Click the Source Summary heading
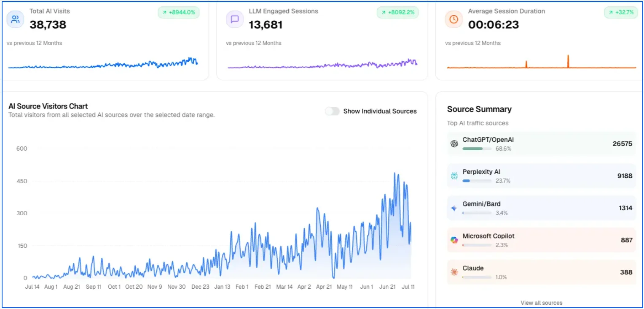 [479, 109]
